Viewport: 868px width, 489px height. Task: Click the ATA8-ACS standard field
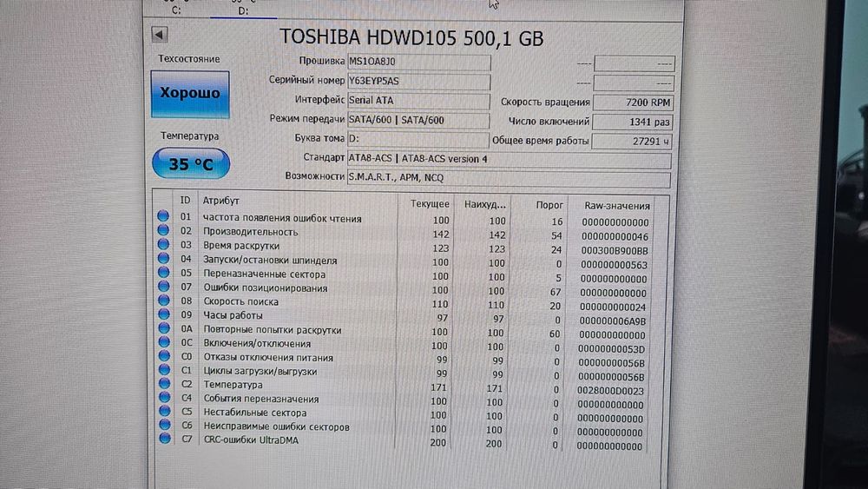pos(510,159)
